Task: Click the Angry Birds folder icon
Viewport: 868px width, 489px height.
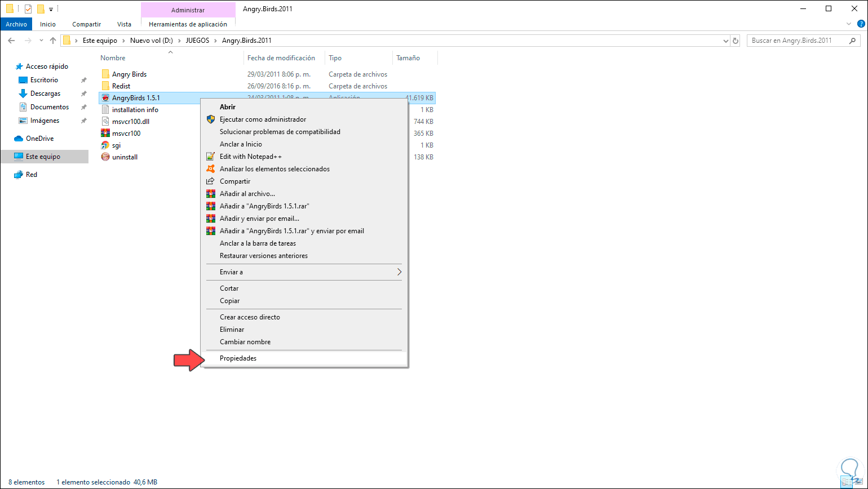Action: (x=105, y=74)
